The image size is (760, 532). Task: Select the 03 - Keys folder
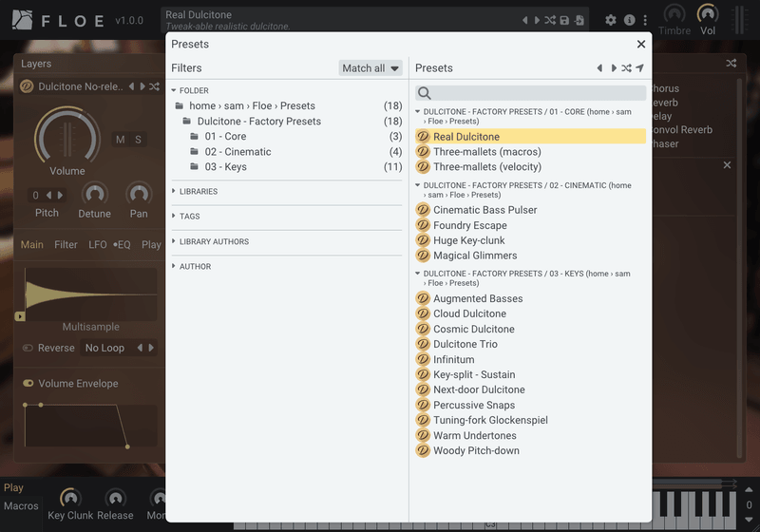(x=225, y=167)
